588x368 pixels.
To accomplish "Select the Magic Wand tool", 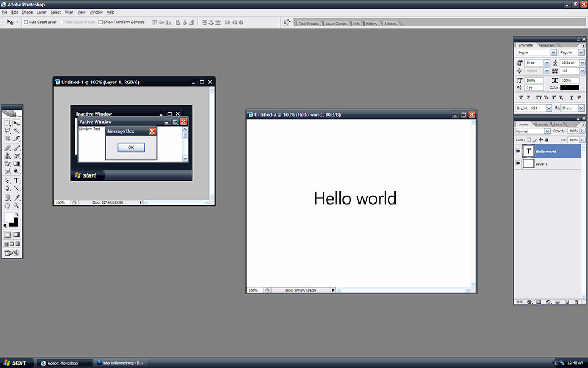I will pyautogui.click(x=17, y=131).
